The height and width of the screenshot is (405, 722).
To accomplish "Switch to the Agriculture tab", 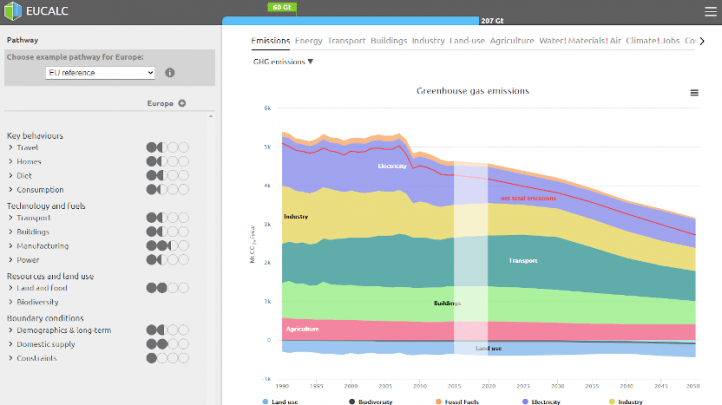I will point(512,41).
